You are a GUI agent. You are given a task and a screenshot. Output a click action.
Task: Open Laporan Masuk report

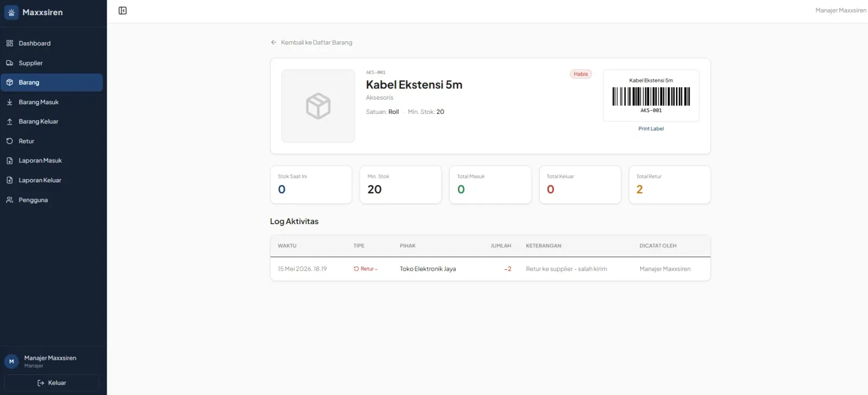coord(52,161)
